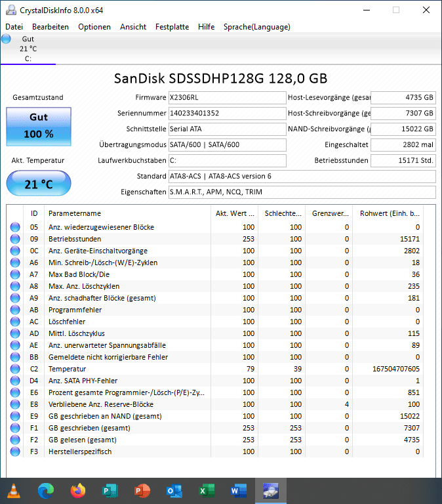Click the blue health orb in drive tab
Viewport: 442px width, 504px height.
[x=6, y=39]
